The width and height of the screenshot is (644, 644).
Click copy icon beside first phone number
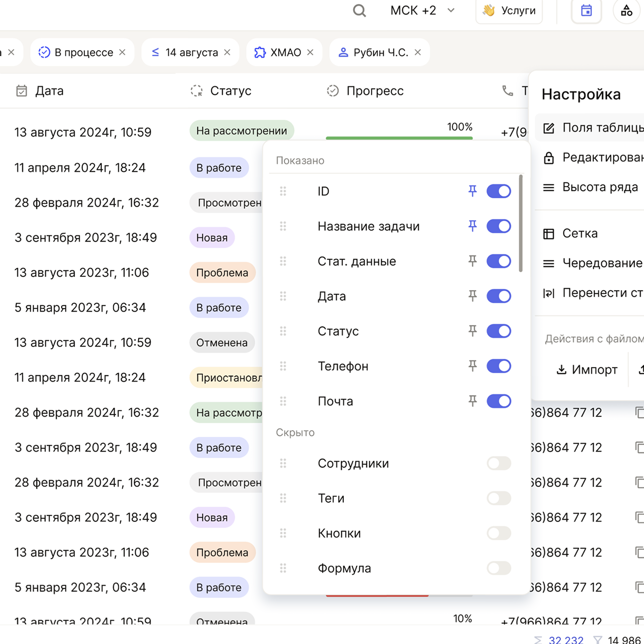tap(639, 412)
